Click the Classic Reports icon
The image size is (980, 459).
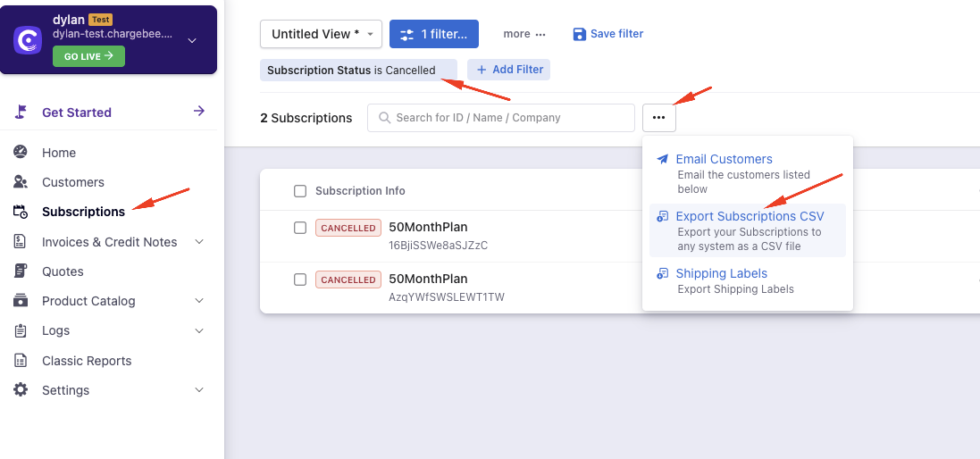pos(21,361)
